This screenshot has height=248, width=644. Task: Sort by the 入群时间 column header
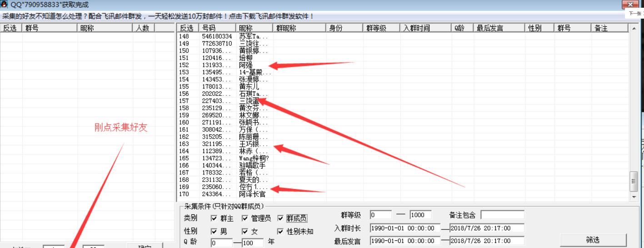click(426, 28)
